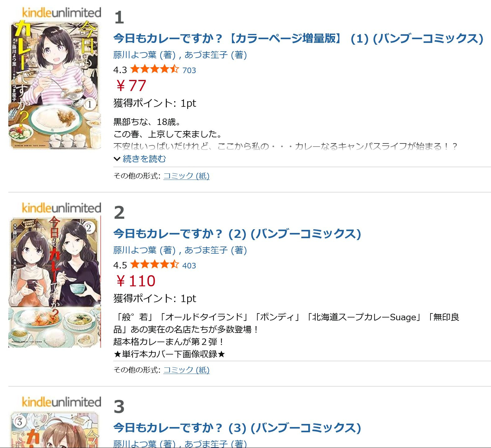
Task: Click the kindleunlimited badge above volume 2
Action: coord(61,208)
